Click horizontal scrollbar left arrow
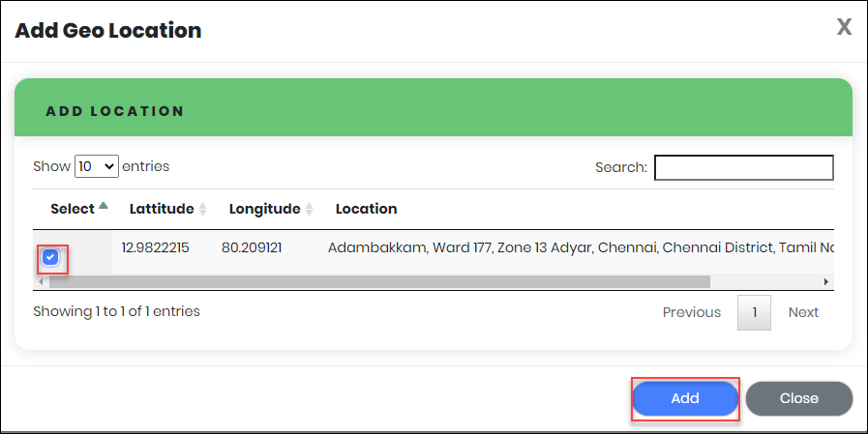 coord(40,281)
